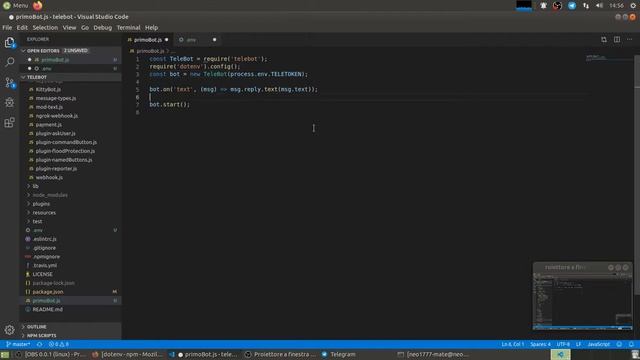640x360 pixels.
Task: Click Ln 6, Col 1 in status bar
Action: (513, 344)
